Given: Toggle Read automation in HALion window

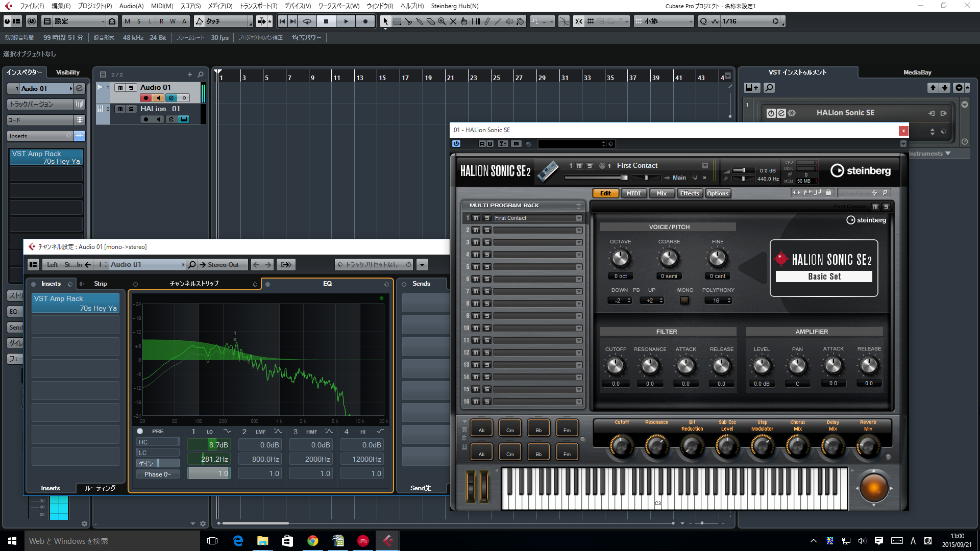Looking at the screenshot, I should click(482, 144).
